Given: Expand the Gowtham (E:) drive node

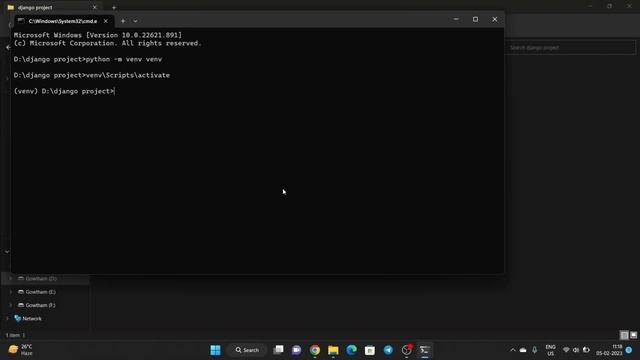Looking at the screenshot, I should pos(11,292).
